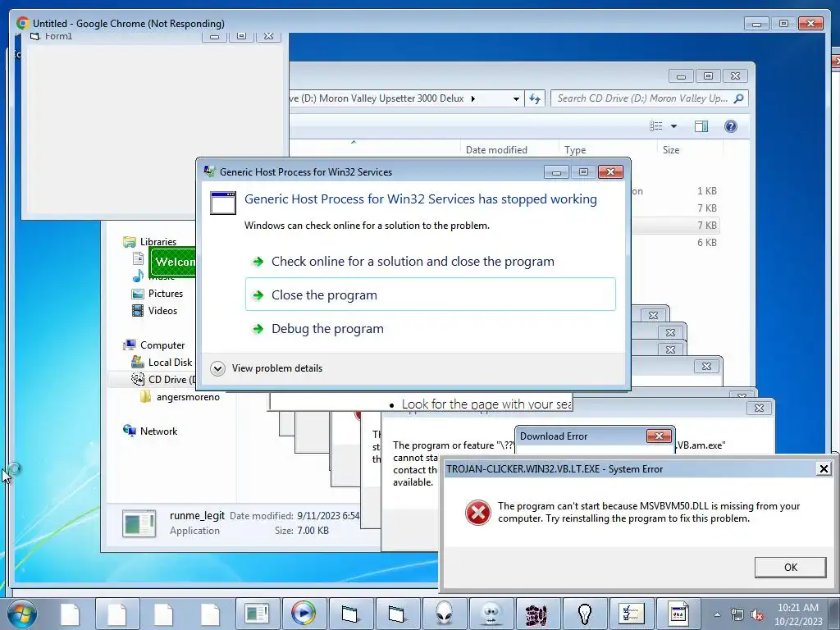
Task: Click the Explorer help question mark icon
Action: (x=730, y=126)
